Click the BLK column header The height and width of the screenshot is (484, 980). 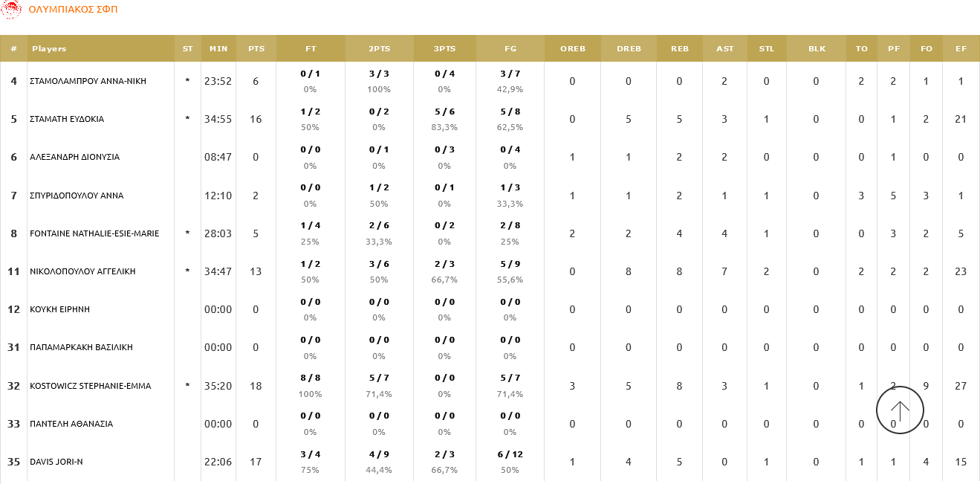pyautogui.click(x=815, y=48)
